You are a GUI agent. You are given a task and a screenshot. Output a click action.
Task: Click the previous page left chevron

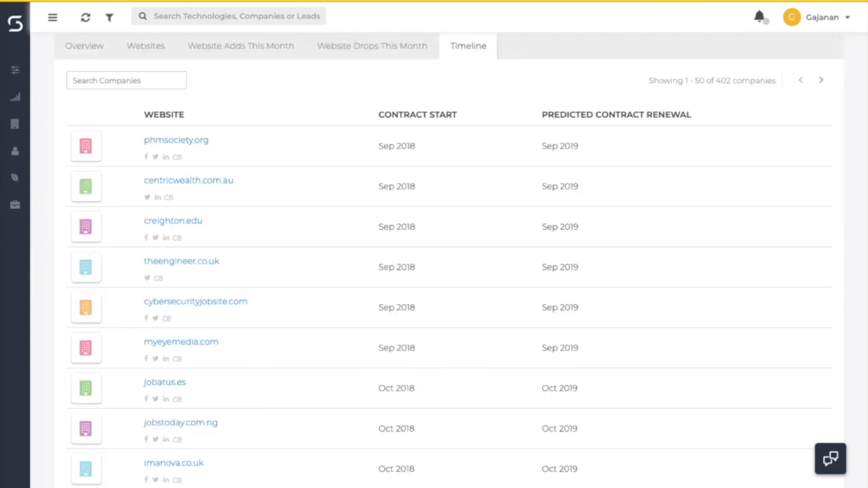800,80
